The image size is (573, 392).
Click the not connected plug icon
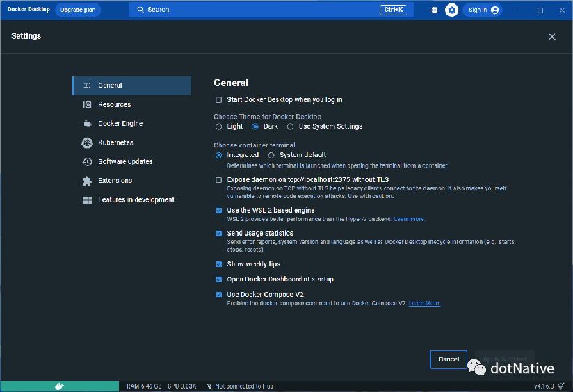[x=209, y=386]
